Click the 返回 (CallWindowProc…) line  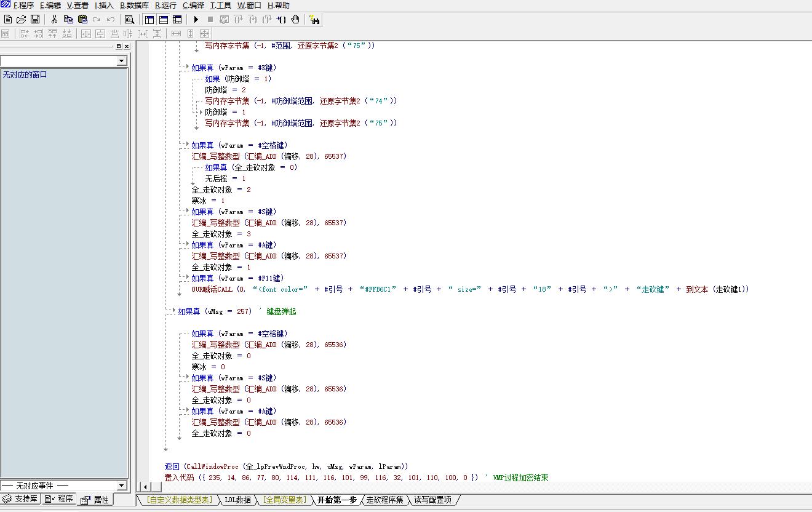click(x=286, y=466)
